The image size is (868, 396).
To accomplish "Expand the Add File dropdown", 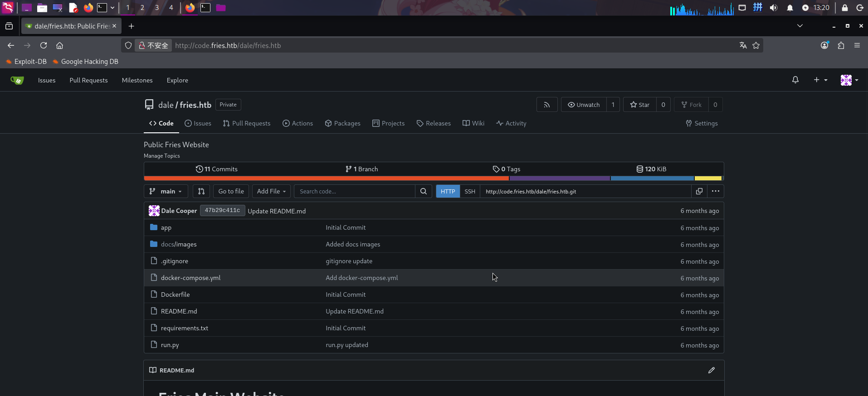I will (271, 191).
